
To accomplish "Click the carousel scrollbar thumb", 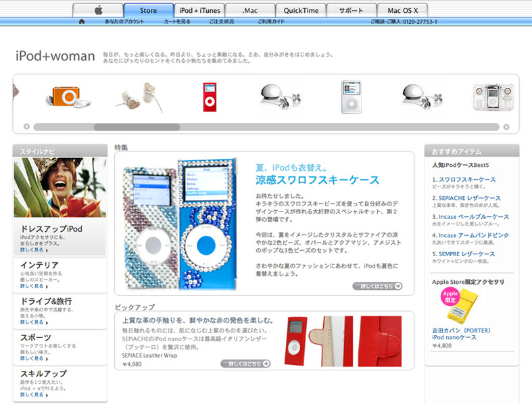I will click(x=137, y=127).
